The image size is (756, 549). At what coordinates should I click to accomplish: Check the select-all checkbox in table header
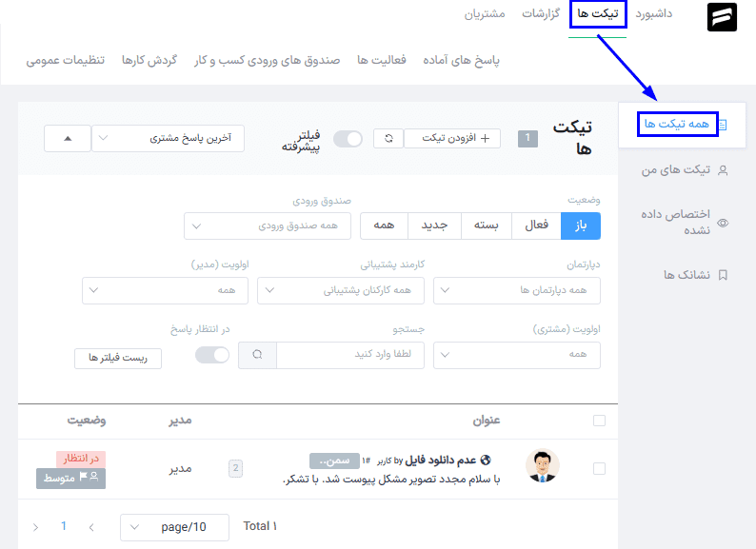(599, 421)
